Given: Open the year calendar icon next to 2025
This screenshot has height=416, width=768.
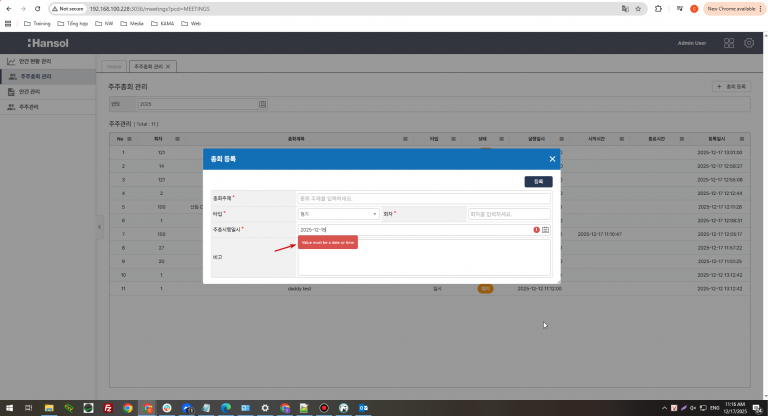Looking at the screenshot, I should (263, 104).
